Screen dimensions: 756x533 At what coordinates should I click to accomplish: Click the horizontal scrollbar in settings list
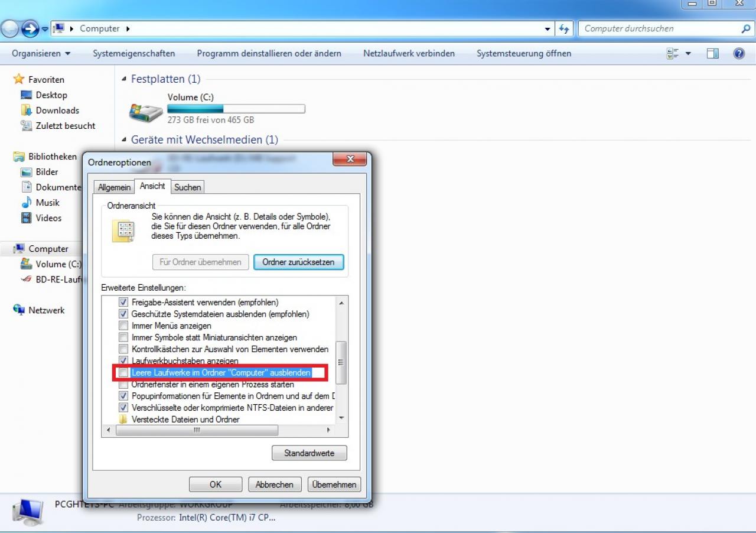pos(197,431)
